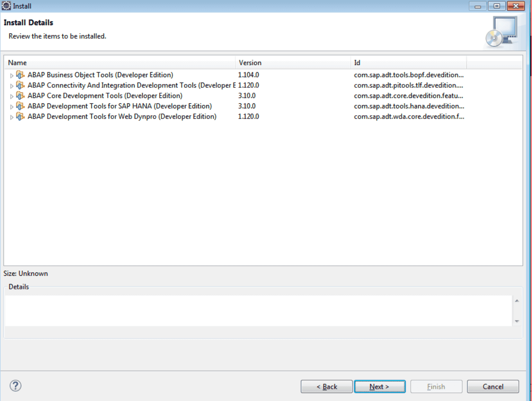Cancel the installation
This screenshot has width=532, height=401.
493,387
